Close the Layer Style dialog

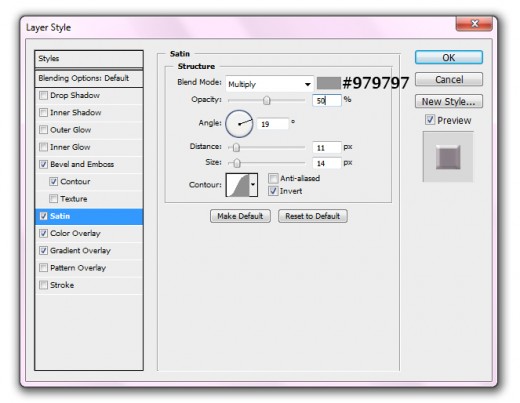pyautogui.click(x=474, y=24)
